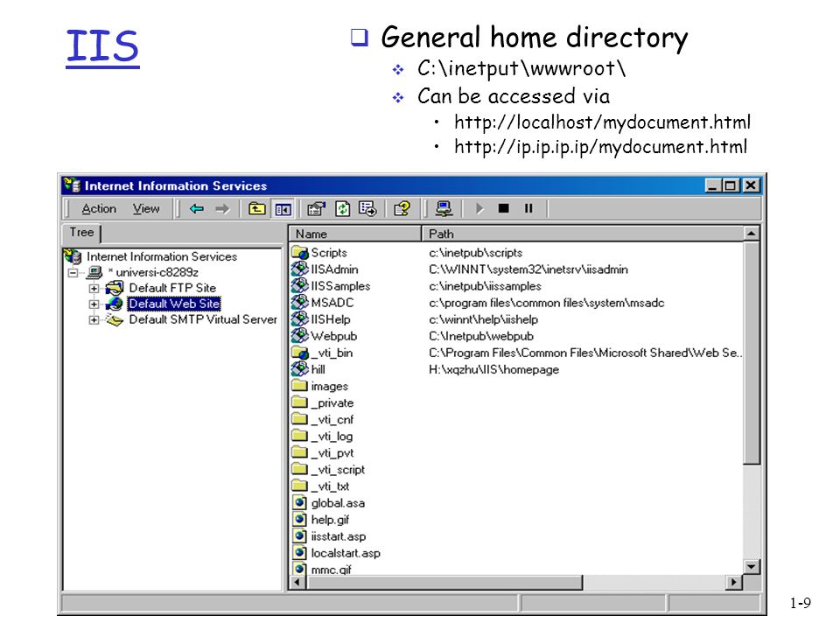This screenshot has height=630, width=840.
Task: Select the Scripts virtual directory icon
Action: 300,252
